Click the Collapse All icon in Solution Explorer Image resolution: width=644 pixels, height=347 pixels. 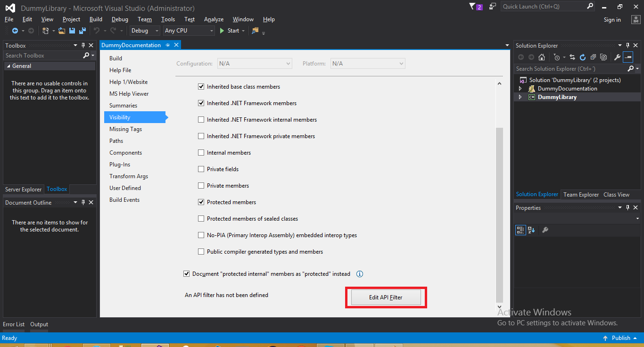(x=593, y=57)
